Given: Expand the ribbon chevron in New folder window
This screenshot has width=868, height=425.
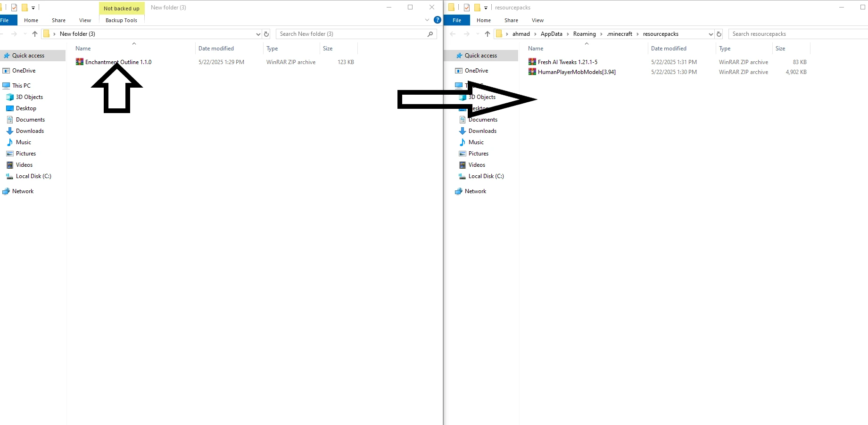Looking at the screenshot, I should 427,20.
